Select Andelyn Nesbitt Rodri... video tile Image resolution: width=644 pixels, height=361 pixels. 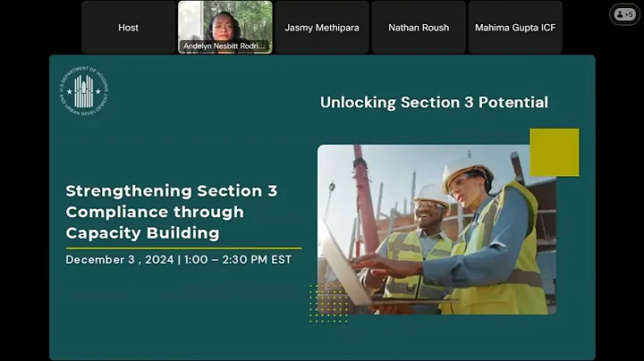pos(225,27)
